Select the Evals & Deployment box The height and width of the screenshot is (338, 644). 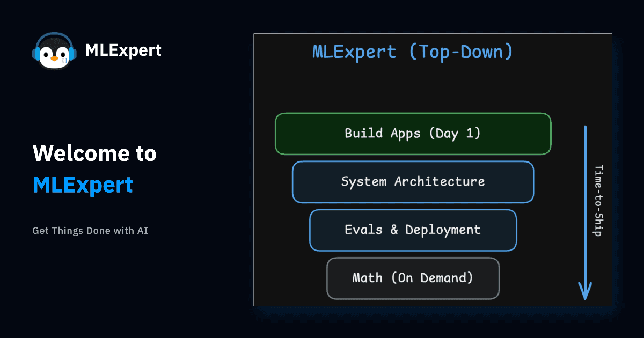pyautogui.click(x=413, y=230)
